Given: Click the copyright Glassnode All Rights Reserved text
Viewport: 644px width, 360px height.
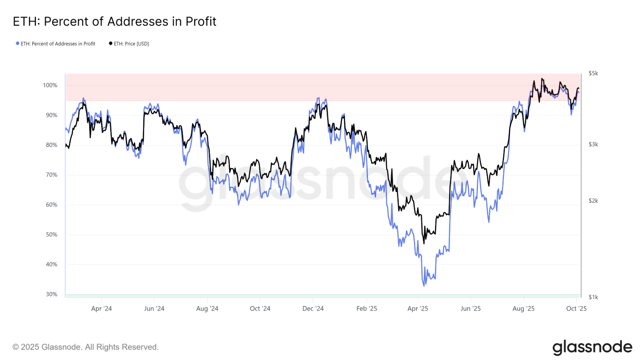Looking at the screenshot, I should (86, 347).
